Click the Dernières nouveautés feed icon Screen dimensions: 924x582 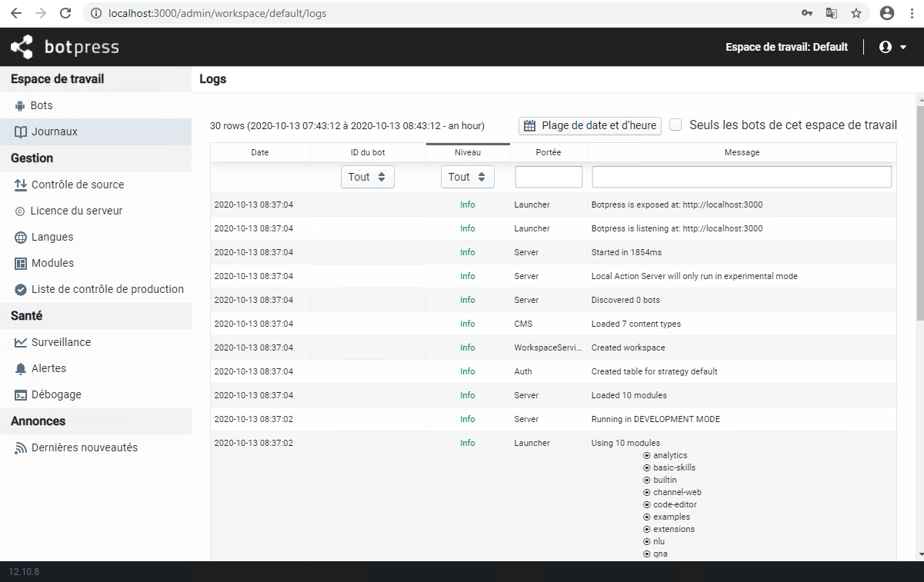(20, 447)
